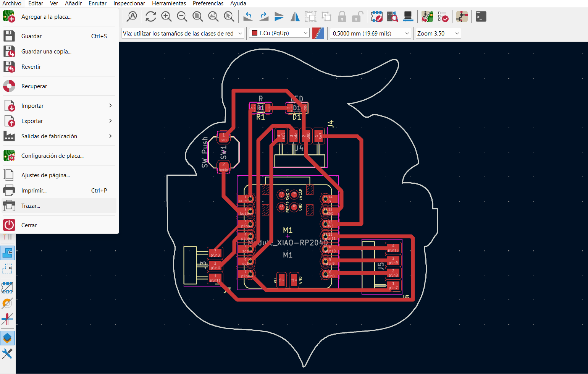The image size is (588, 374).
Task: Toggle filled zones display mode in sidebar
Action: [x=8, y=253]
